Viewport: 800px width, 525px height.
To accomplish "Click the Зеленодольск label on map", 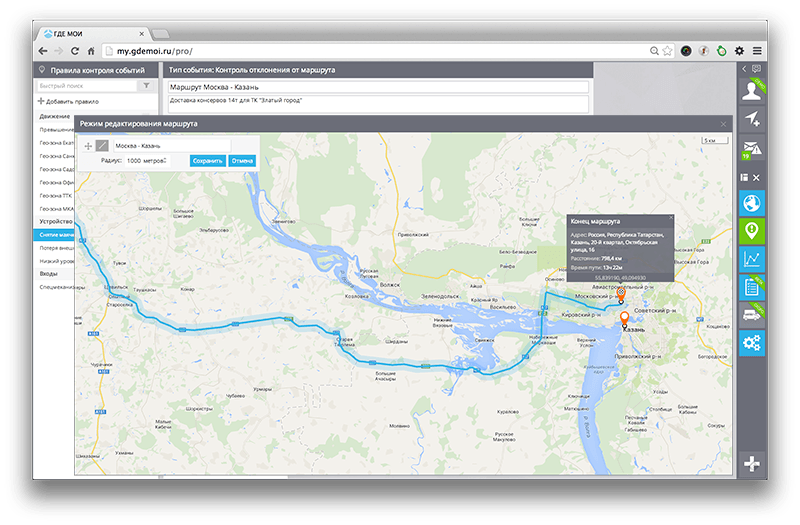I will (440, 296).
